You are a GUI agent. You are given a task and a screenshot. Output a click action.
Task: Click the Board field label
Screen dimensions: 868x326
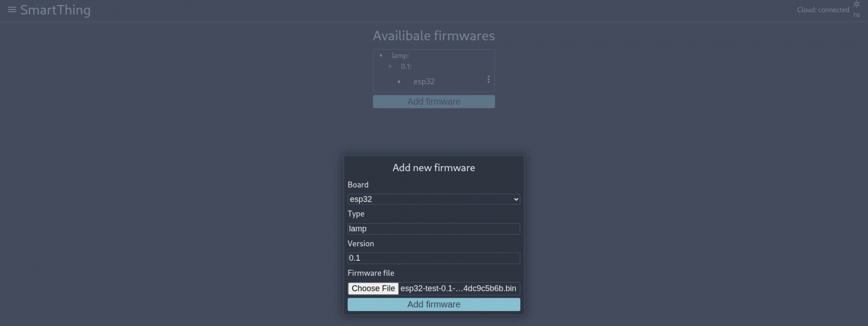click(358, 184)
